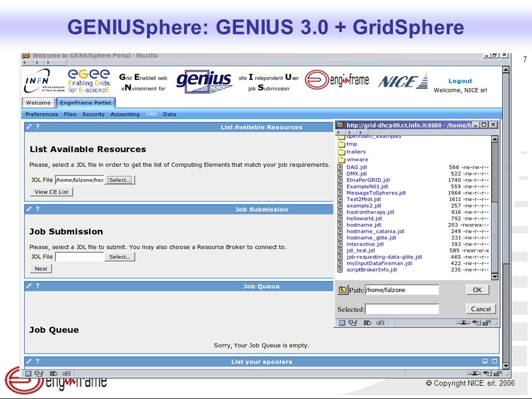532x399 pixels.
Task: Go up one directory in file dialog
Action: click(x=342, y=290)
